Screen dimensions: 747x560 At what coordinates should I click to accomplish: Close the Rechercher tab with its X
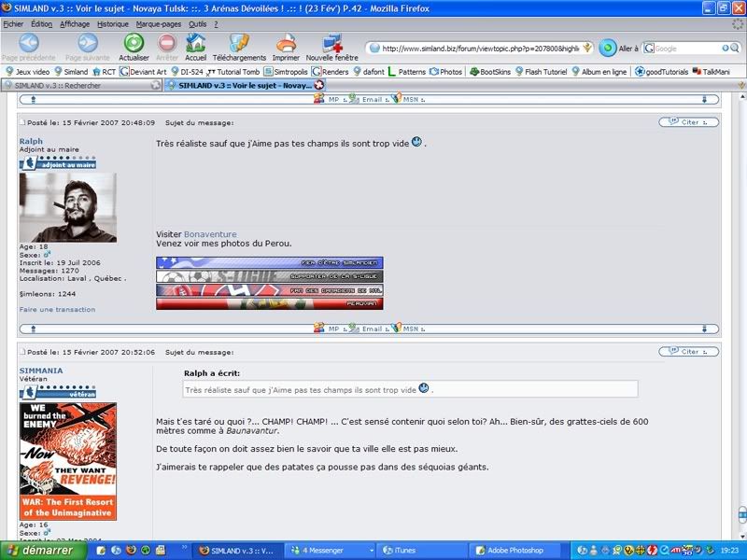point(156,85)
